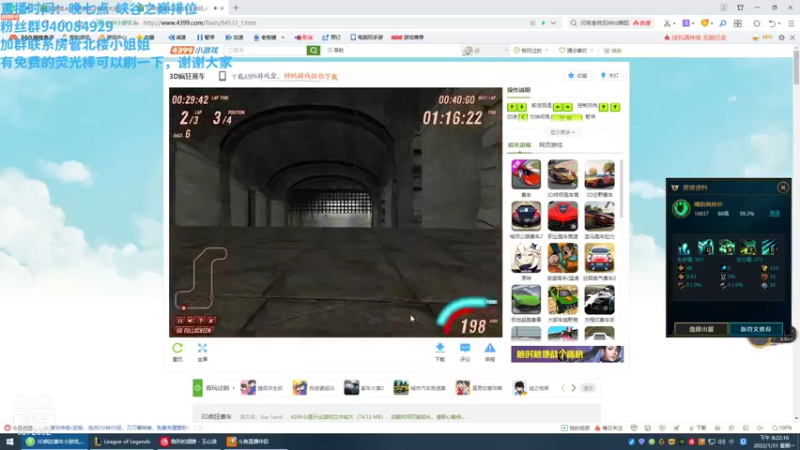Open the green Lamborghini racing thumbnail
Viewport: 800px width, 450px height.
coord(526,300)
